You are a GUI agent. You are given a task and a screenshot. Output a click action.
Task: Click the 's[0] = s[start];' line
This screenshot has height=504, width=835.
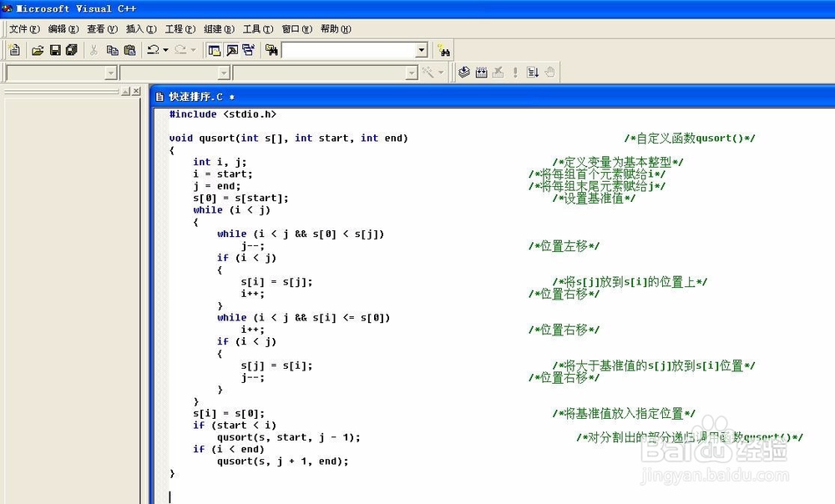pyautogui.click(x=240, y=198)
